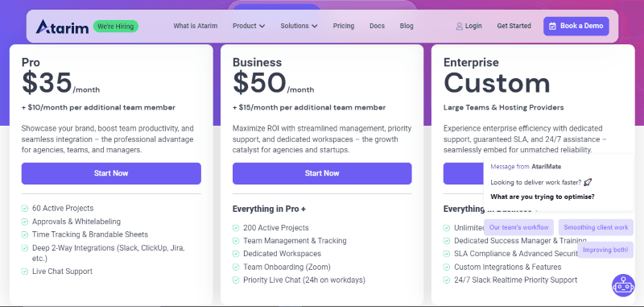Image resolution: width=644 pixels, height=307 pixels.
Task: Choose the 'Improving both!' chat option
Action: 605,250
